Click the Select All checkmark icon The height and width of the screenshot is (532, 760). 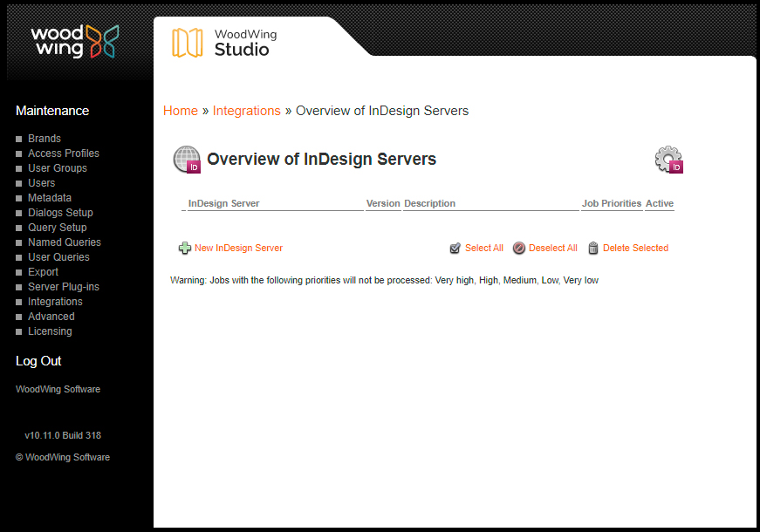455,248
